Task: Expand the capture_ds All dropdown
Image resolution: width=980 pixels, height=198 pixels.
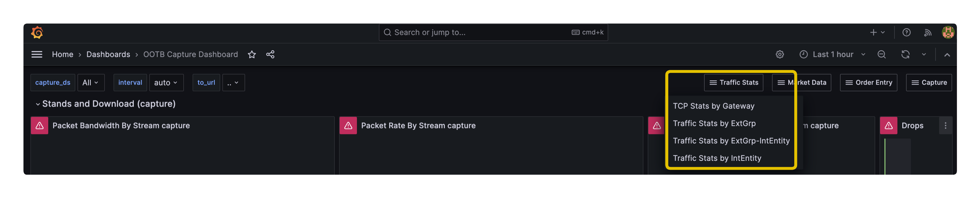Action: (91, 82)
